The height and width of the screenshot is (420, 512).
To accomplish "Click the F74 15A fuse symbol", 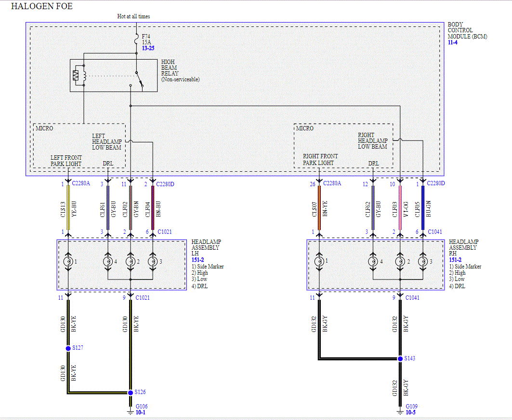I will click(x=136, y=41).
